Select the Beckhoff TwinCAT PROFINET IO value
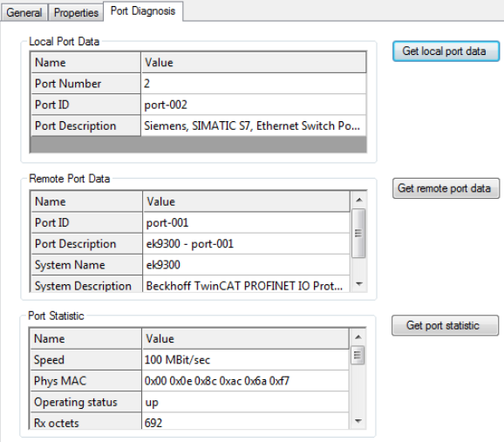This screenshot has width=504, height=442. coord(247,284)
